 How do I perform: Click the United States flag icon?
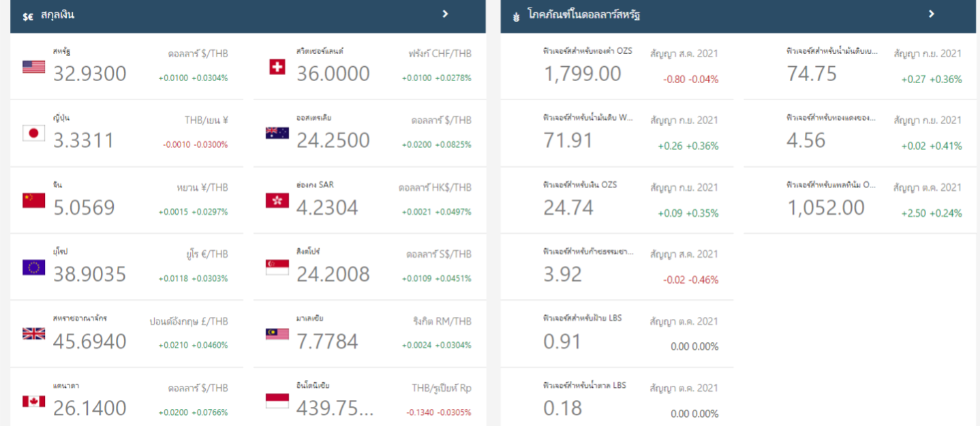[x=33, y=67]
